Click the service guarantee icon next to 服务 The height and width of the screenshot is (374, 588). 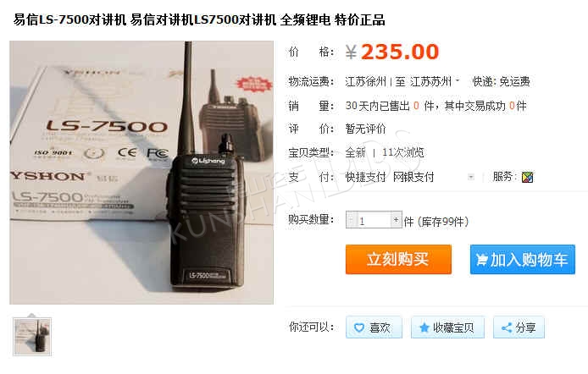click(527, 177)
